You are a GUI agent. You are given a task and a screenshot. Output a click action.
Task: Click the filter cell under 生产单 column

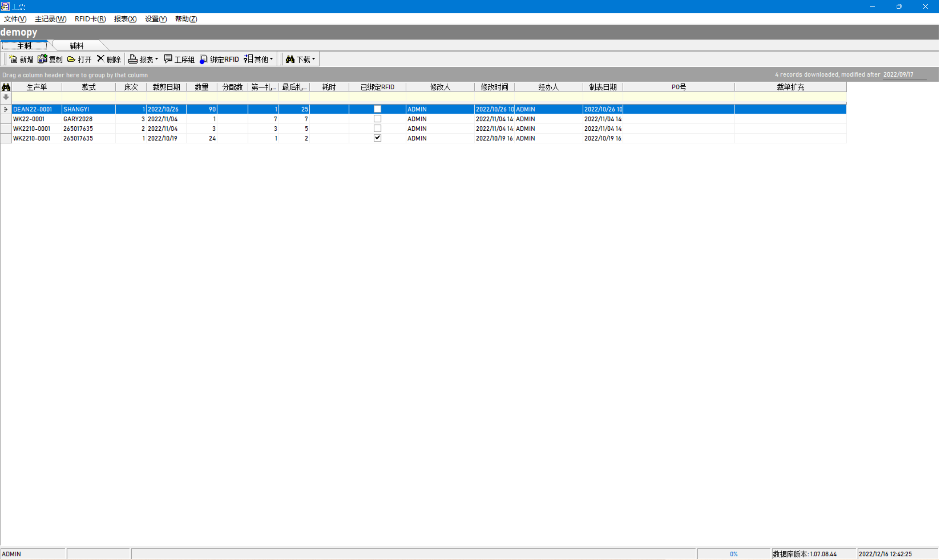coord(37,97)
